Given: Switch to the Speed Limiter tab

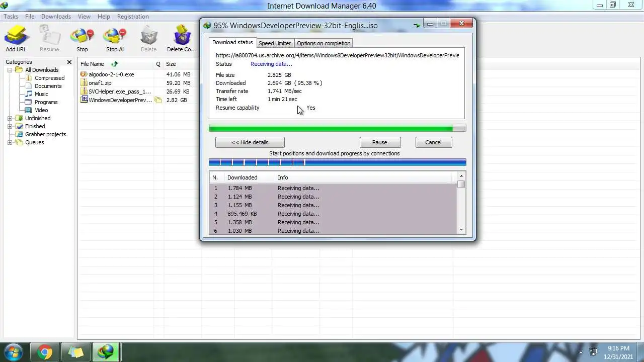Looking at the screenshot, I should click(275, 43).
